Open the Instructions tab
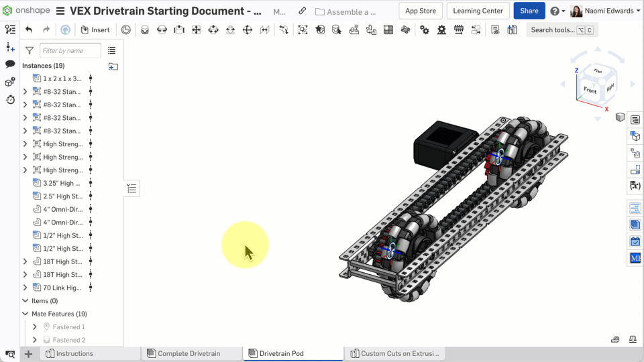Screen dimensions: 644x362 pos(74,353)
